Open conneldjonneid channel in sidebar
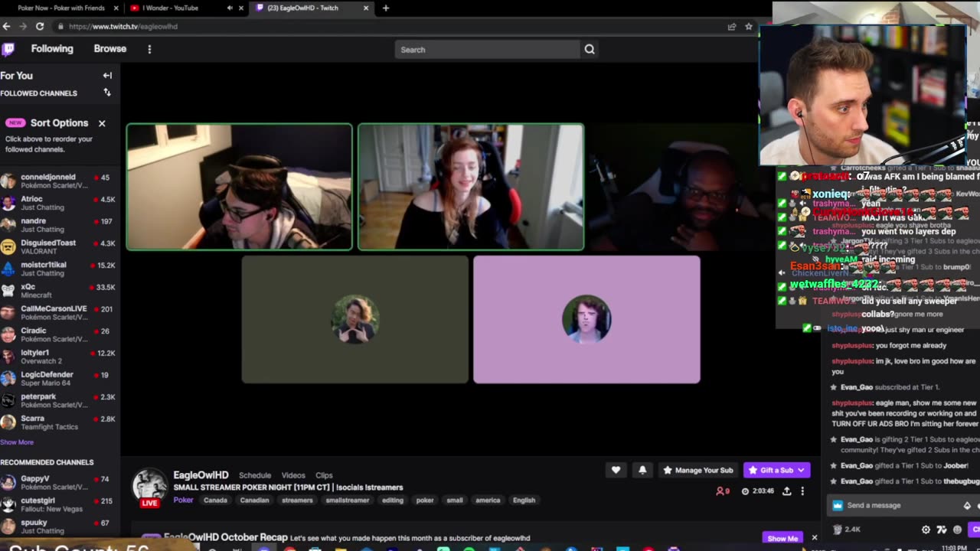 pyautogui.click(x=58, y=181)
